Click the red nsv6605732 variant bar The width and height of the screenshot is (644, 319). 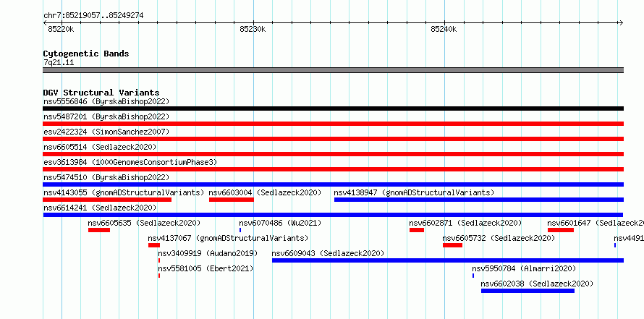click(x=452, y=245)
